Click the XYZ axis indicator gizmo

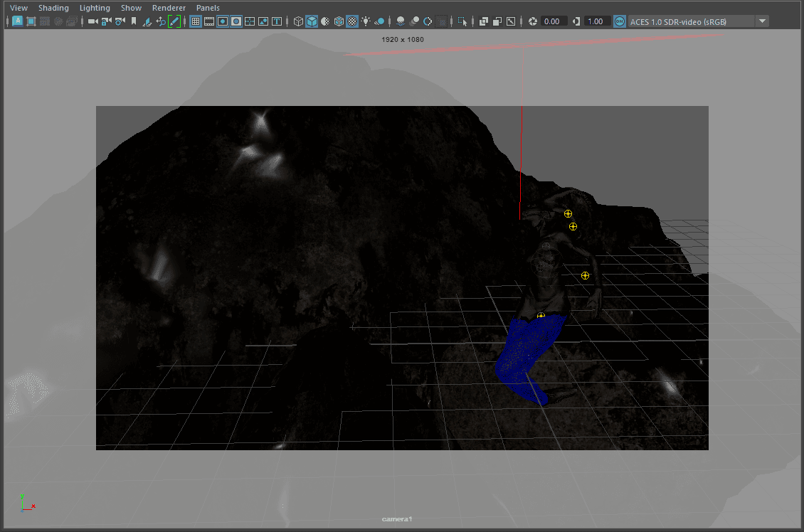click(x=27, y=504)
